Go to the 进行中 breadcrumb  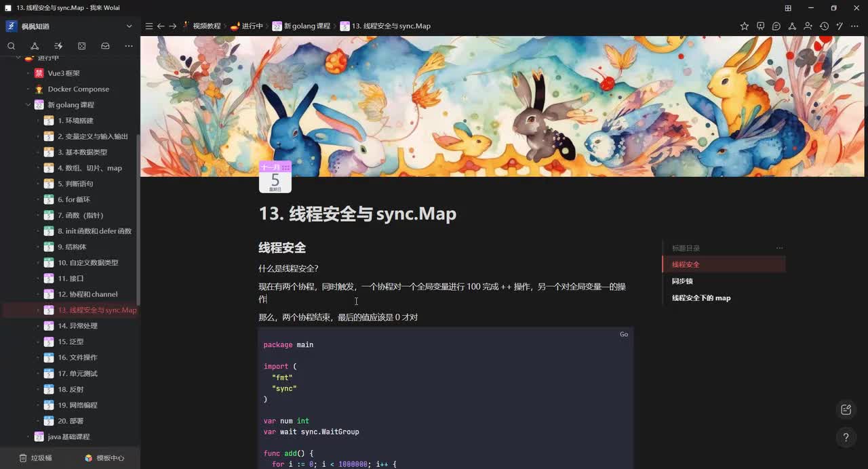tap(247, 26)
